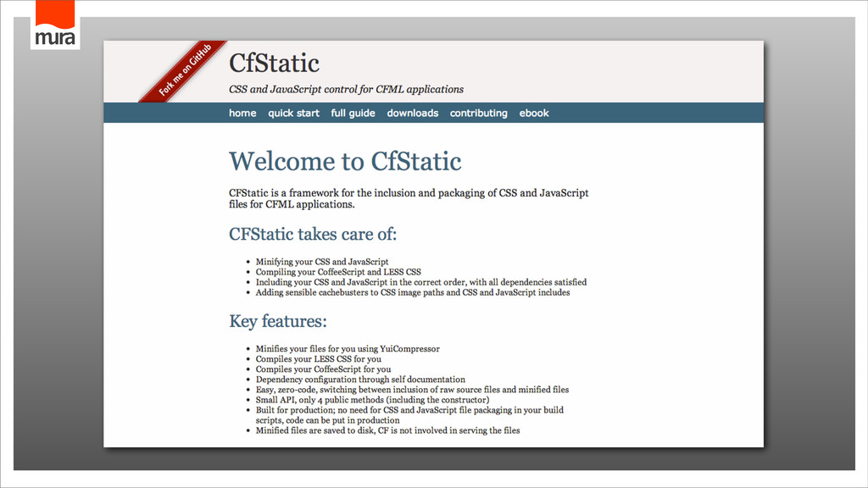This screenshot has width=868, height=488.
Task: Open the ebook nav item
Action: coord(534,113)
